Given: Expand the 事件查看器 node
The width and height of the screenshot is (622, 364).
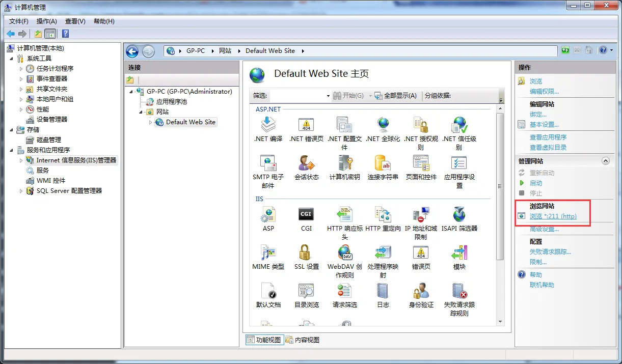Looking at the screenshot, I should (21, 79).
